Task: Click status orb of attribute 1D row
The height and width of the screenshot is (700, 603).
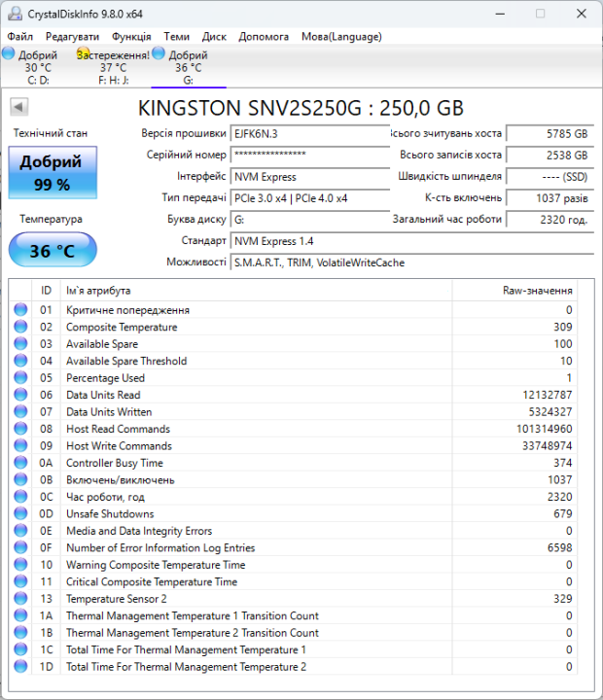Action: point(20,666)
